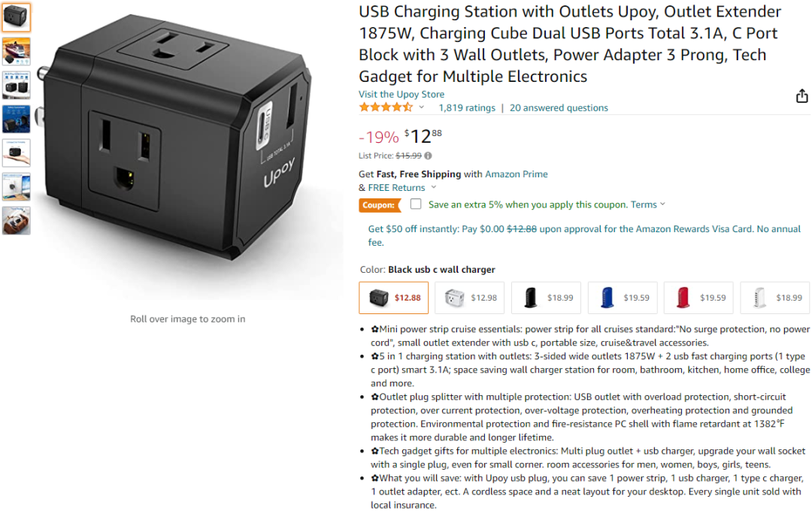Screen dimensions: 812x511
Task: Pick the blue tower option at $19.59
Action: (623, 298)
